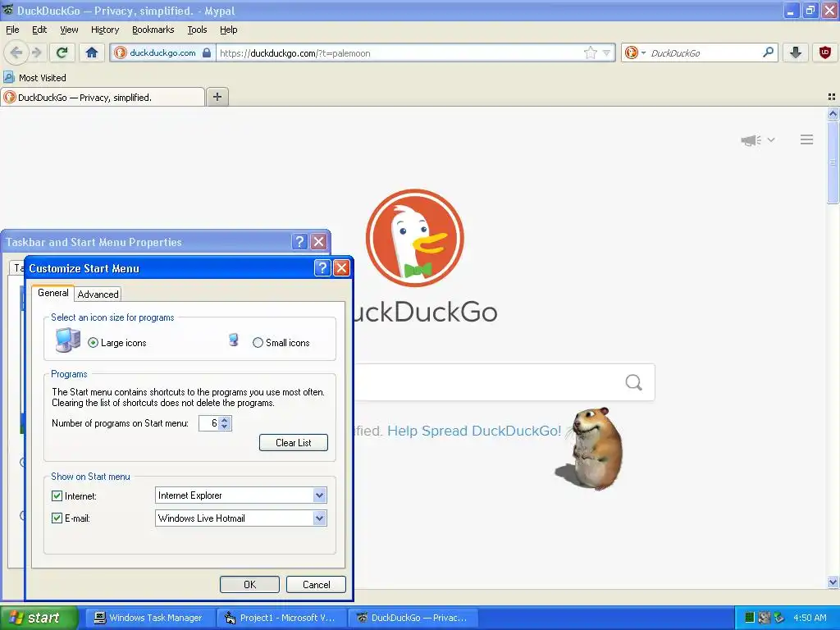This screenshot has height=630, width=840.
Task: Follow the Help Spread DuckDuckGo! link
Action: click(474, 431)
